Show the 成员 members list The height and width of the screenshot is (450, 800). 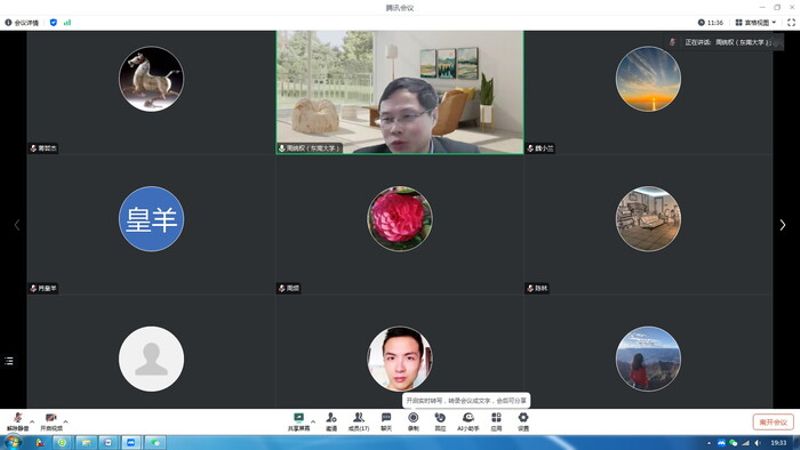358,418
